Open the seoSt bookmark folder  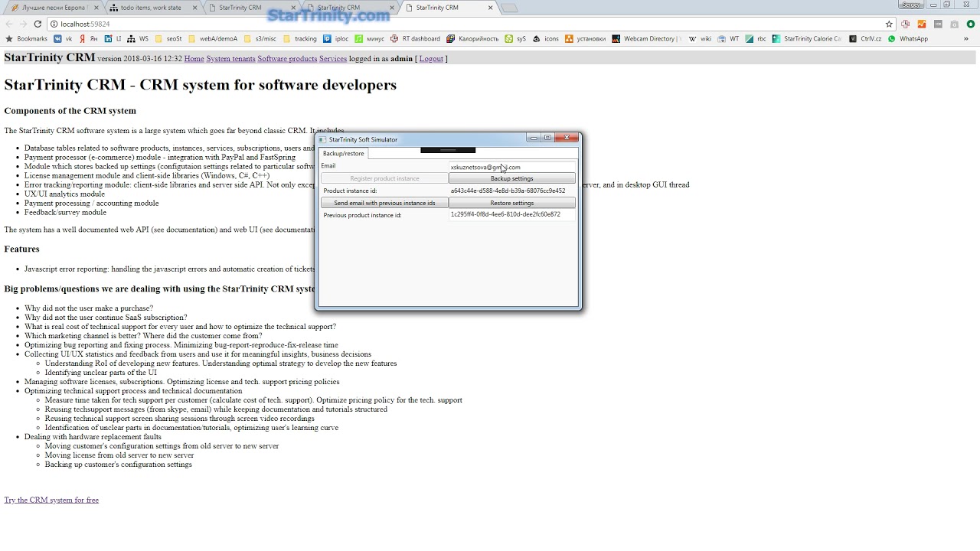tap(168, 39)
